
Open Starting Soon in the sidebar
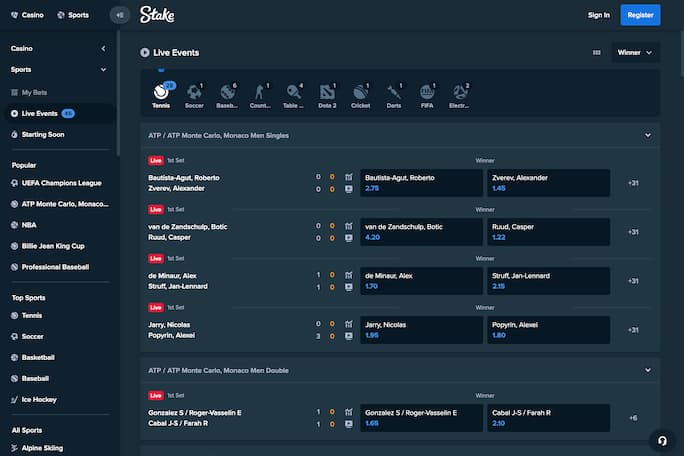(x=43, y=134)
